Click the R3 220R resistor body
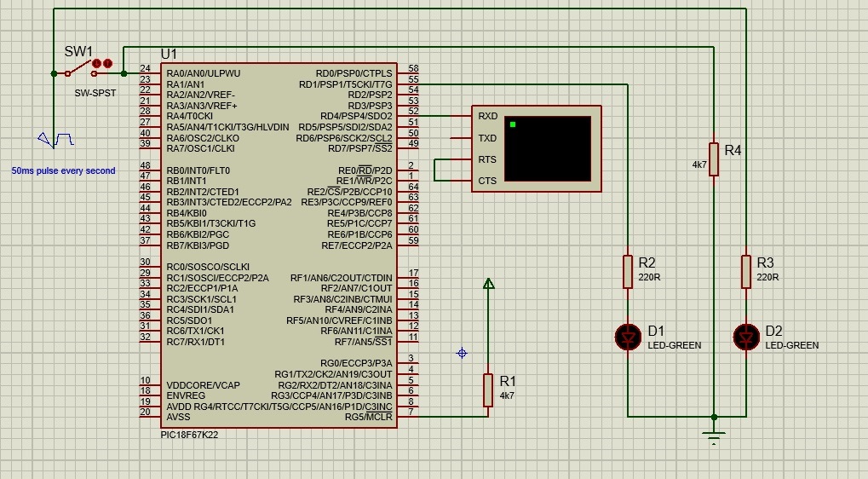The width and height of the screenshot is (868, 479). tap(746, 272)
